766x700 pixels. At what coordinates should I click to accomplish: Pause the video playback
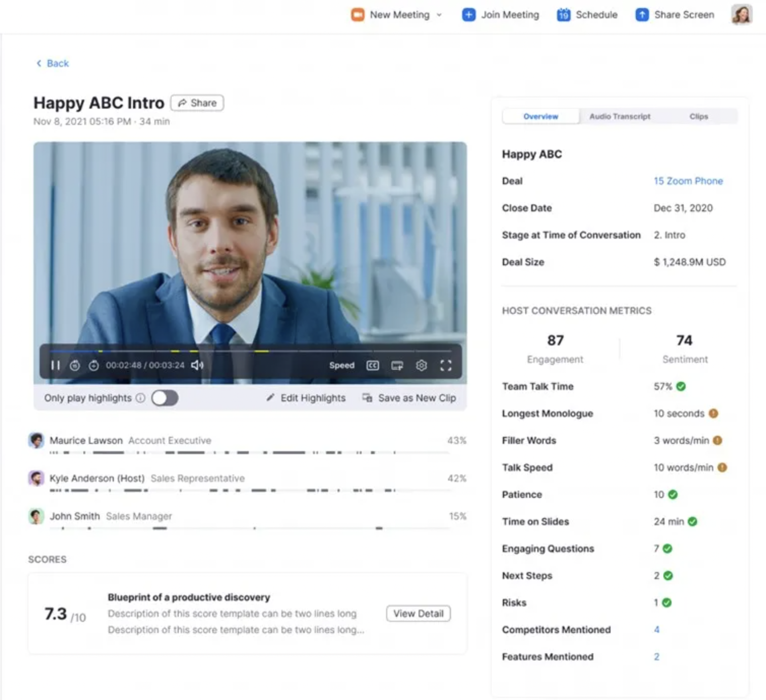pyautogui.click(x=55, y=365)
